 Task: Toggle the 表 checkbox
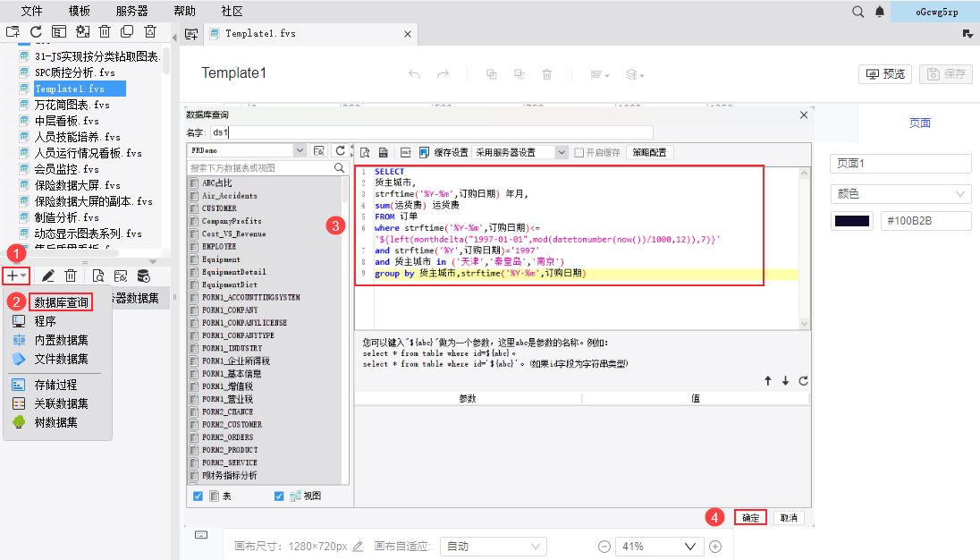pyautogui.click(x=198, y=496)
